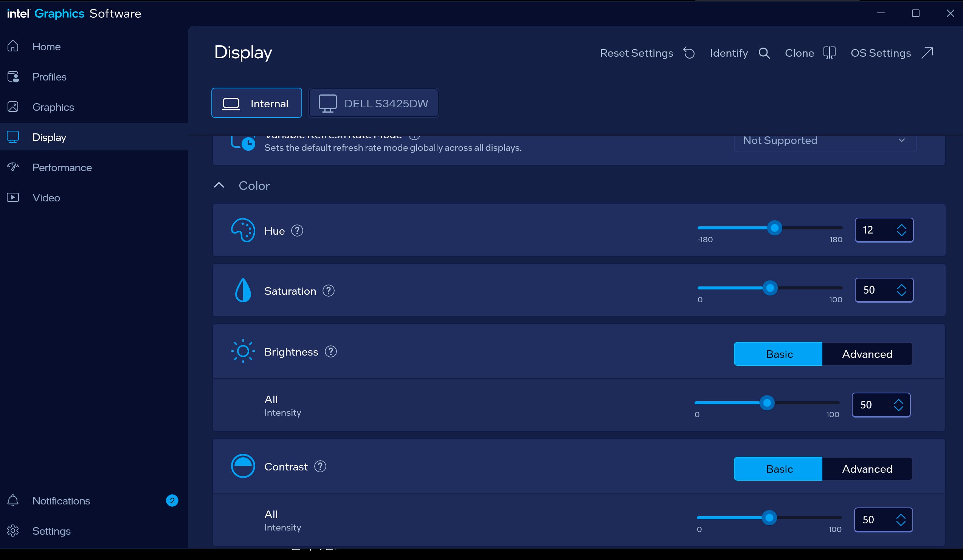Click the Graphics sidebar icon

click(13, 107)
